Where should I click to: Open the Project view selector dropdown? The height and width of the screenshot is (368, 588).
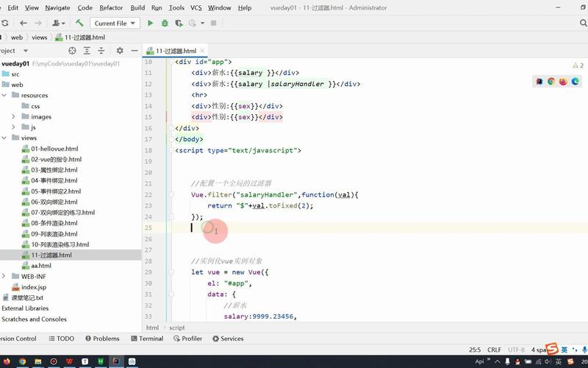(x=26, y=50)
